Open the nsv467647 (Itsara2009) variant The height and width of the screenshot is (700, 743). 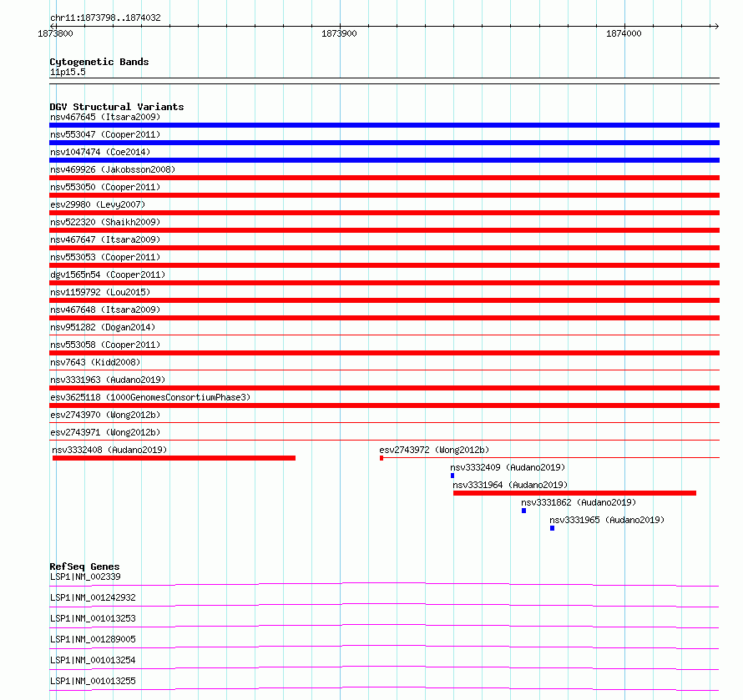(x=105, y=239)
